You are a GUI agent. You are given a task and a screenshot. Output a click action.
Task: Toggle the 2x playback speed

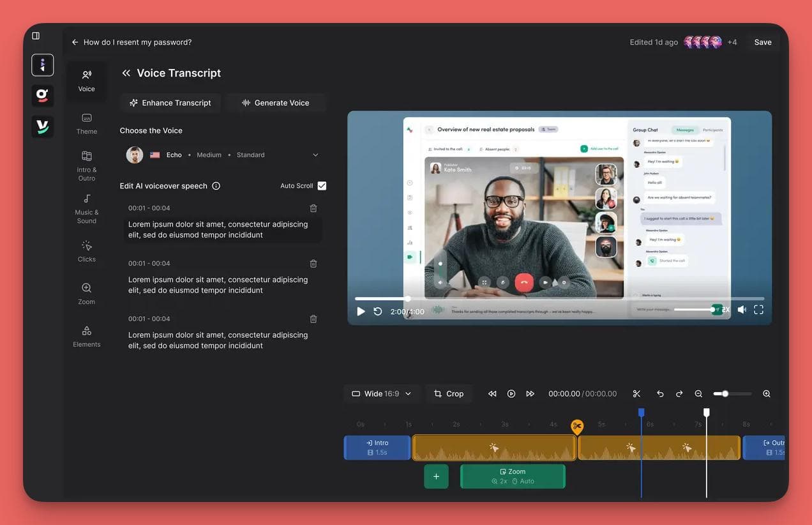[725, 309]
